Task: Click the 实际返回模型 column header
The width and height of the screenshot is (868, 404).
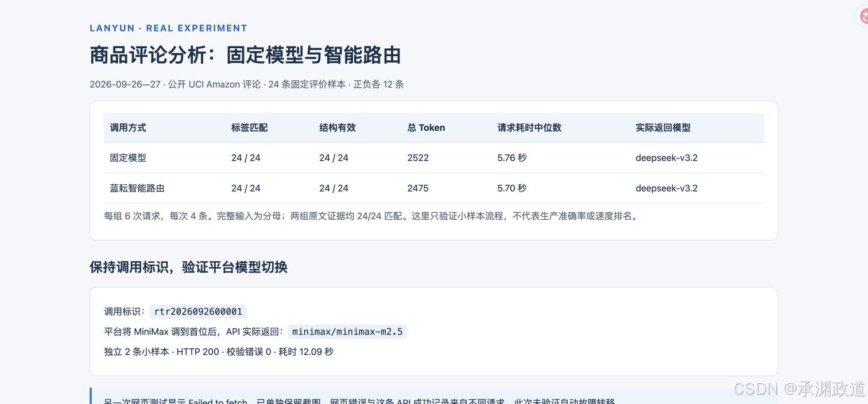Action: (x=663, y=127)
